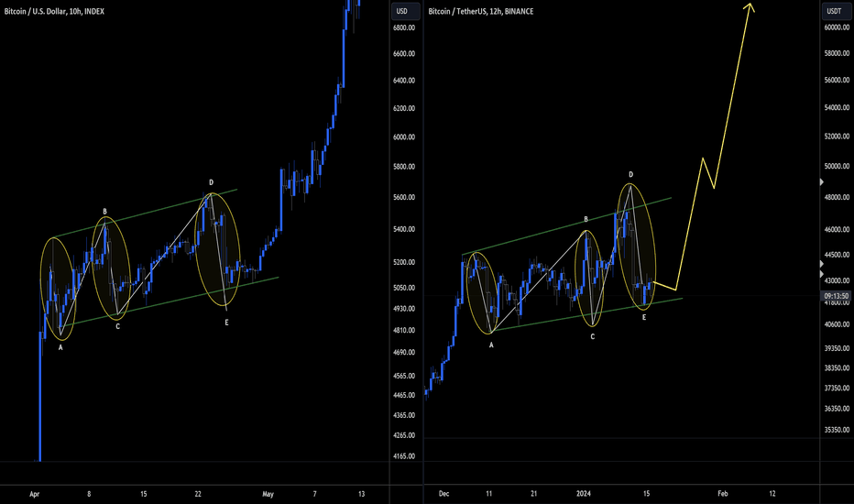
Task: Click the 6800.00 price label on left chart
Action: pyautogui.click(x=404, y=27)
